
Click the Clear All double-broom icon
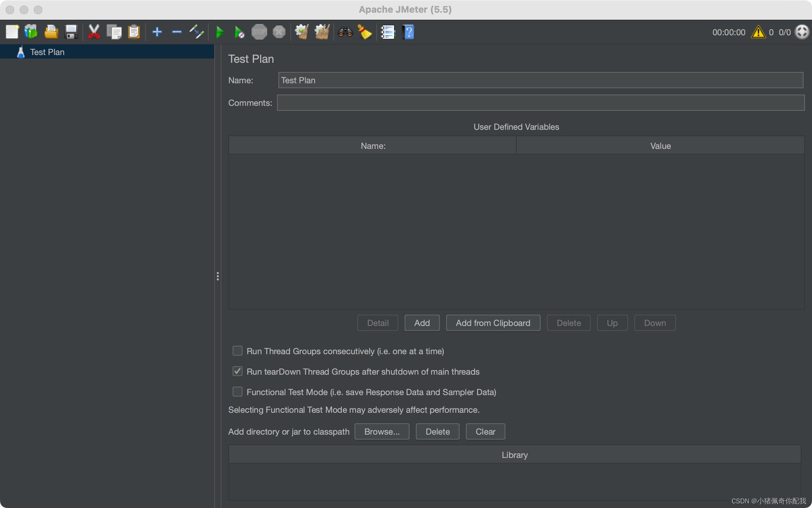click(322, 32)
